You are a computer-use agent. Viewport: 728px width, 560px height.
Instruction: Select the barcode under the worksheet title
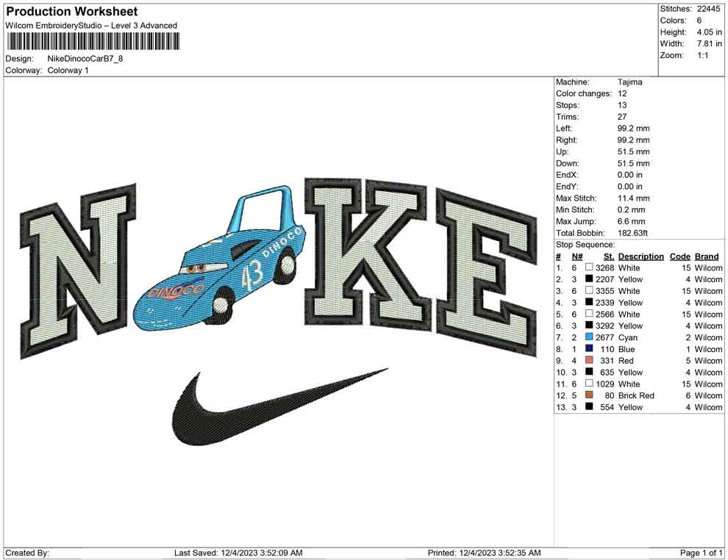[93, 42]
